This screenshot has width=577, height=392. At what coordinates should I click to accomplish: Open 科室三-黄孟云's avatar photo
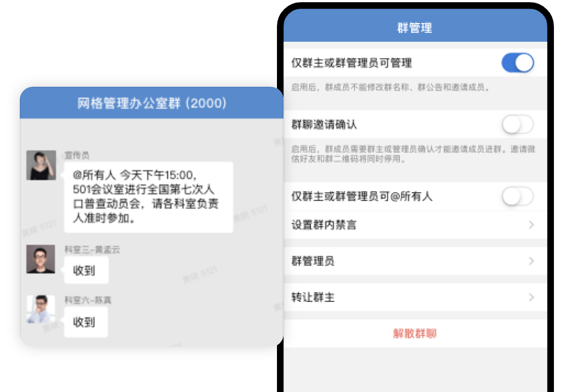[x=41, y=259]
